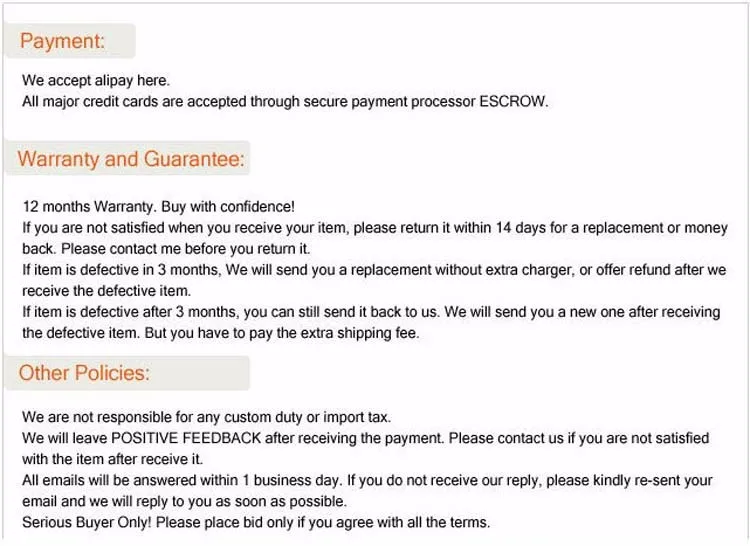Click the 'defective after 3 months' sentence
The height and width of the screenshot is (546, 750).
tap(230, 312)
